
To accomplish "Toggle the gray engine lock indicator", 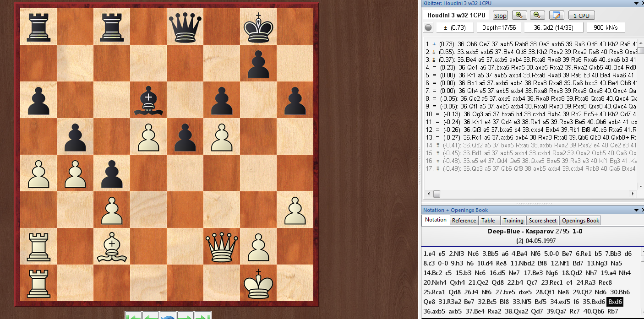I will coord(428,27).
